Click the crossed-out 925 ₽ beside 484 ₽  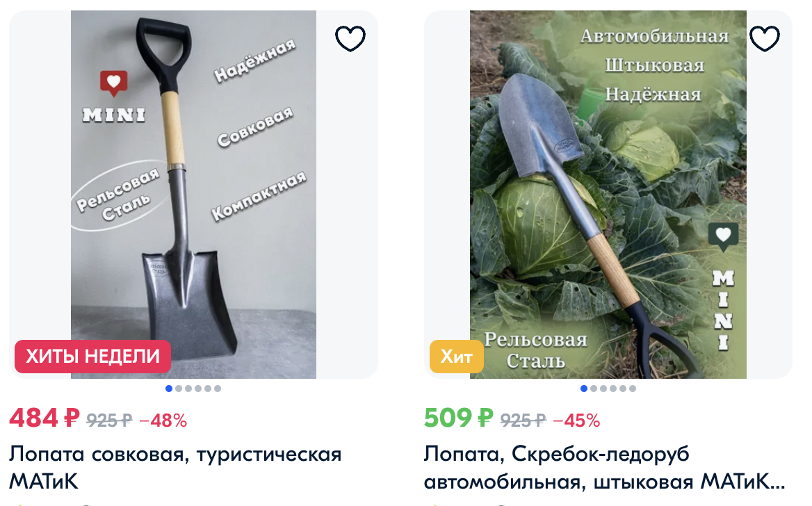[109, 420]
